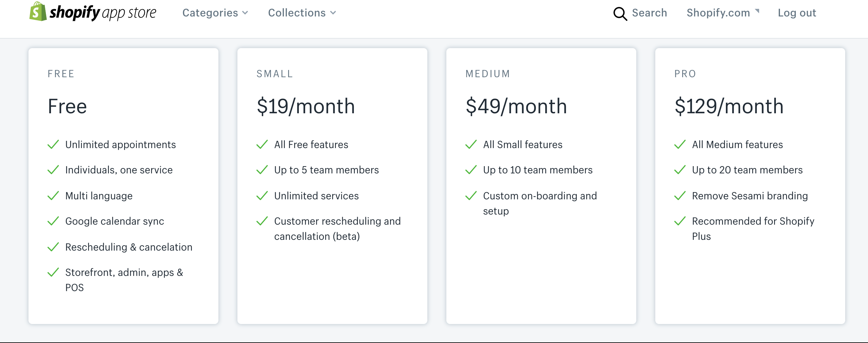Open the Shopify.com link
The height and width of the screenshot is (343, 868).
[x=718, y=13]
